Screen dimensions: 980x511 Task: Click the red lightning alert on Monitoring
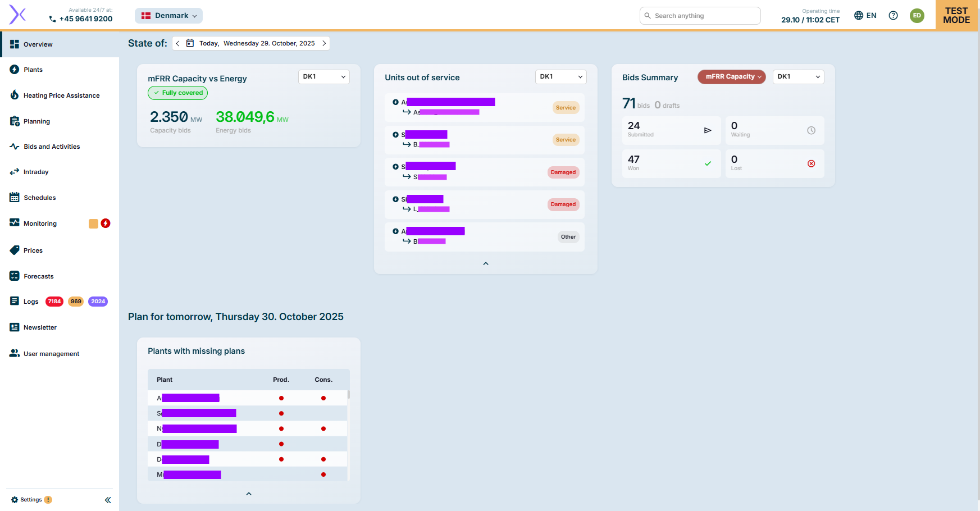tap(106, 223)
